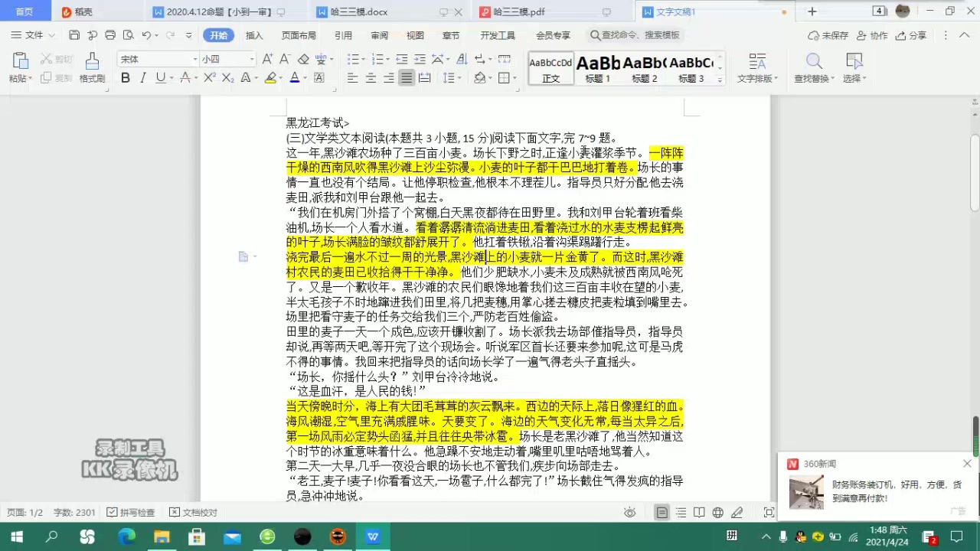
Task: Open the bullet list dropdown
Action: point(363,59)
